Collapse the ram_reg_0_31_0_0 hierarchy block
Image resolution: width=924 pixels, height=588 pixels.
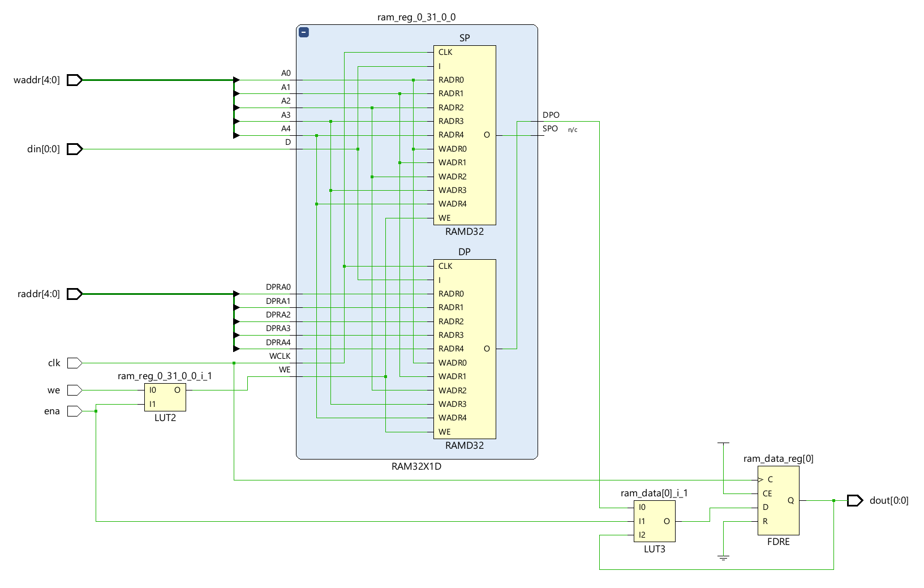tap(304, 33)
